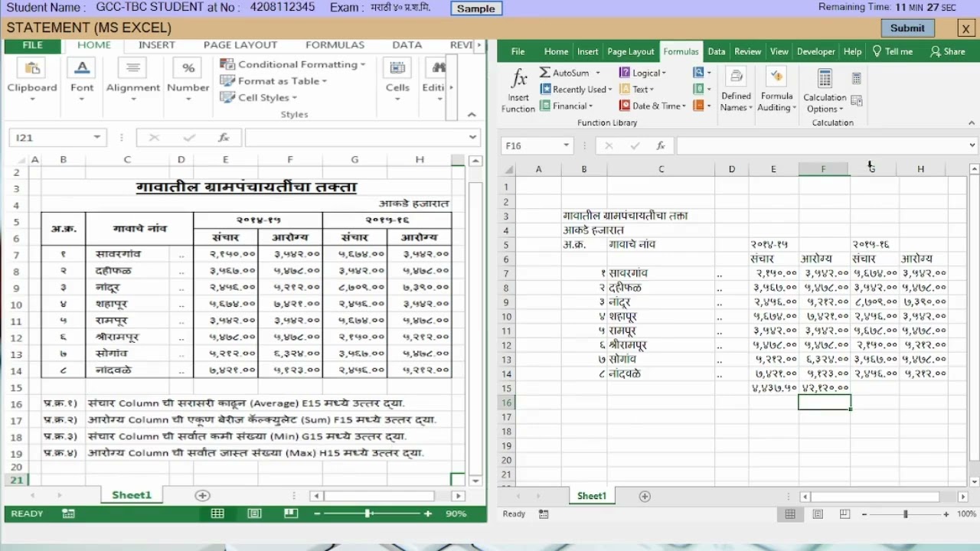This screenshot has height=551, width=980.
Task: Add new sheet in left Excel
Action: coord(202,496)
